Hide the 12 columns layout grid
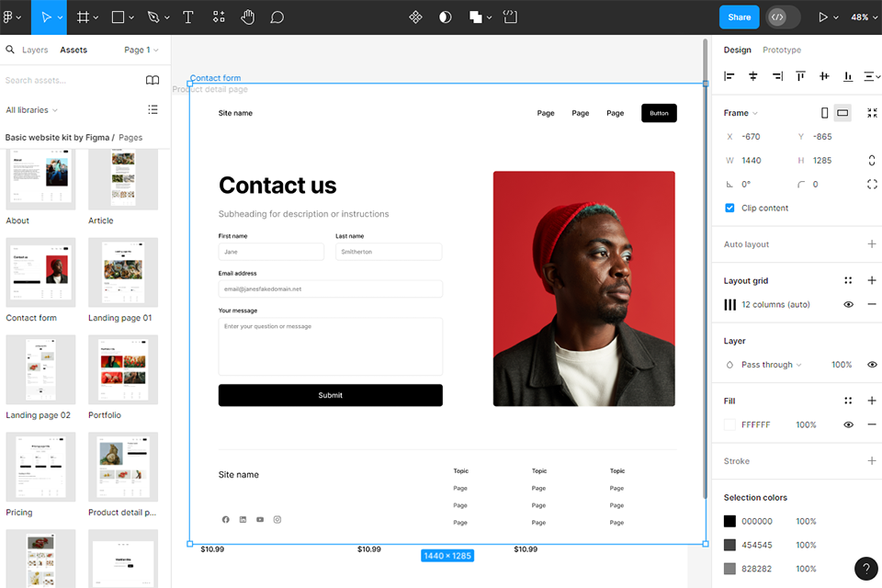This screenshot has height=588, width=882. (x=848, y=304)
